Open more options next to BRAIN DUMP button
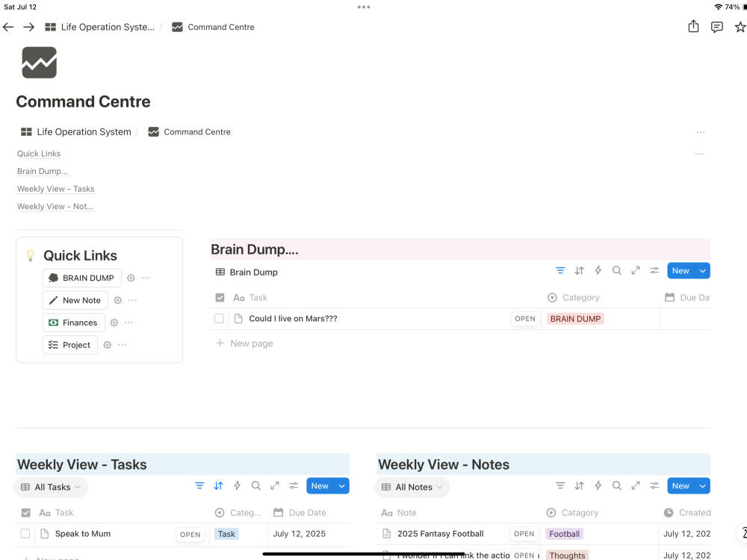This screenshot has width=747, height=560. (x=146, y=278)
